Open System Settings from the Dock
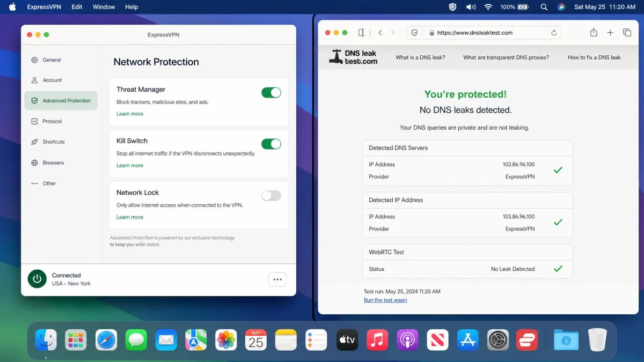Image resolution: width=644 pixels, height=362 pixels. coord(497,339)
